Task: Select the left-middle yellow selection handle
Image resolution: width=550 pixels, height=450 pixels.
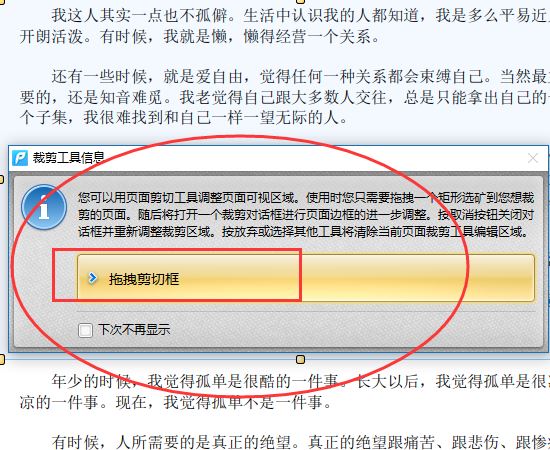Action: 1,180
